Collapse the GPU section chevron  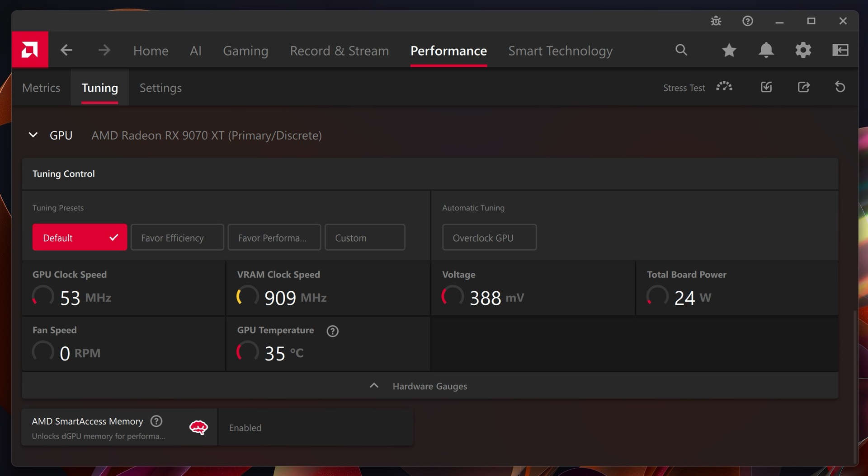click(x=33, y=135)
